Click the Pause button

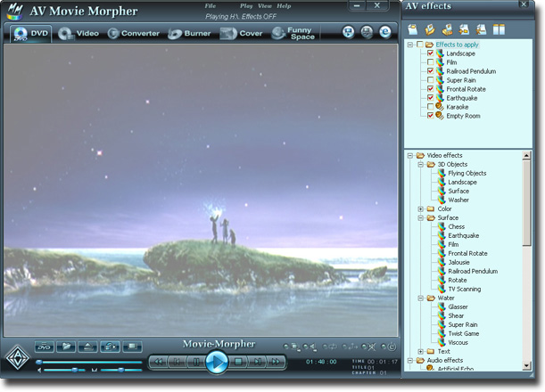(x=196, y=362)
